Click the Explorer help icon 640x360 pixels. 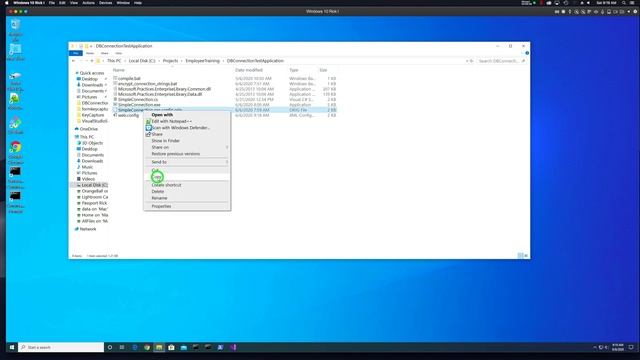527,53
